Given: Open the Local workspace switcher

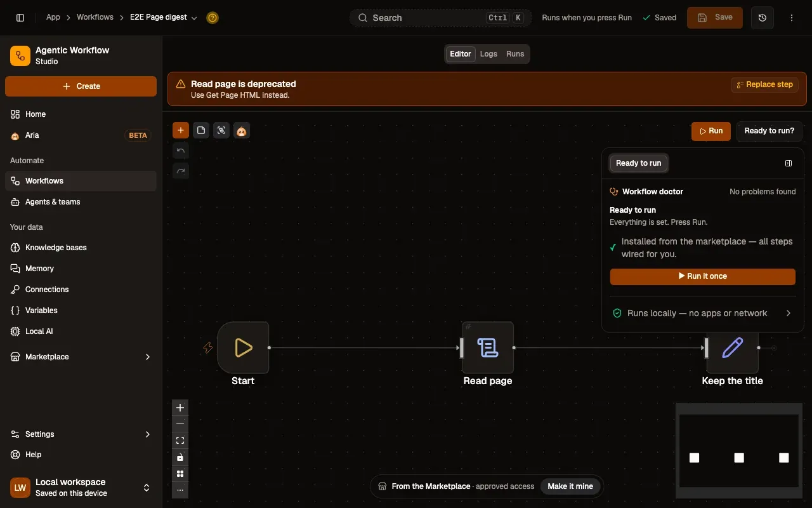Looking at the screenshot, I should 81,488.
